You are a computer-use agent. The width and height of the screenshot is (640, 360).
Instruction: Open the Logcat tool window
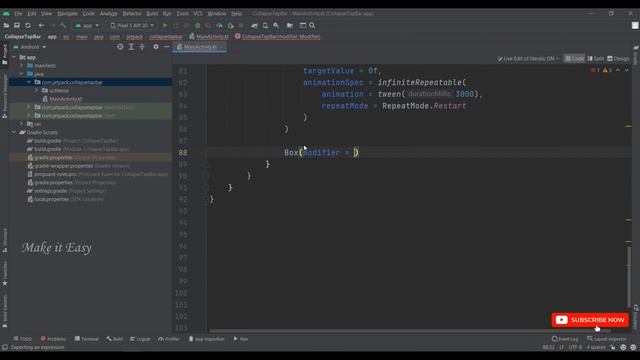pos(140,339)
